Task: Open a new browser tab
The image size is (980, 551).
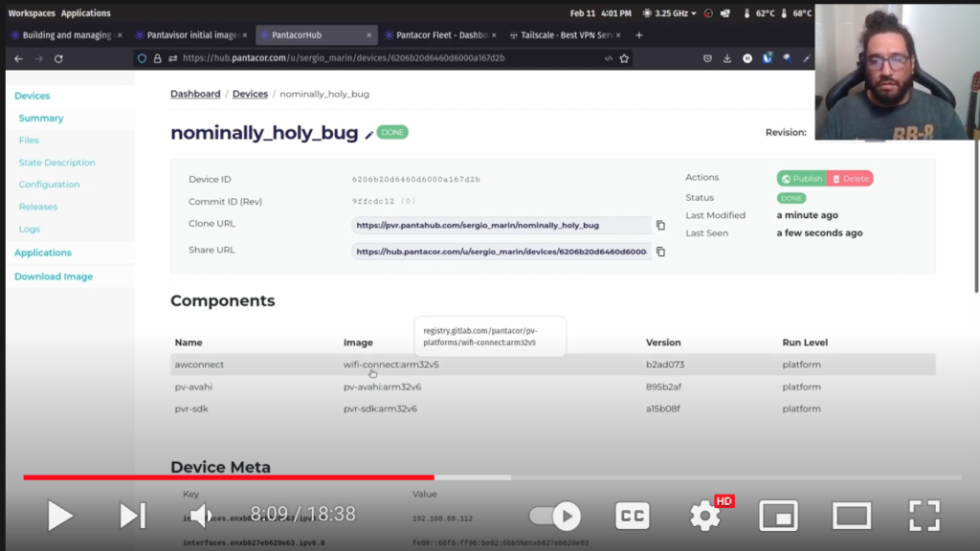Action: tap(638, 35)
